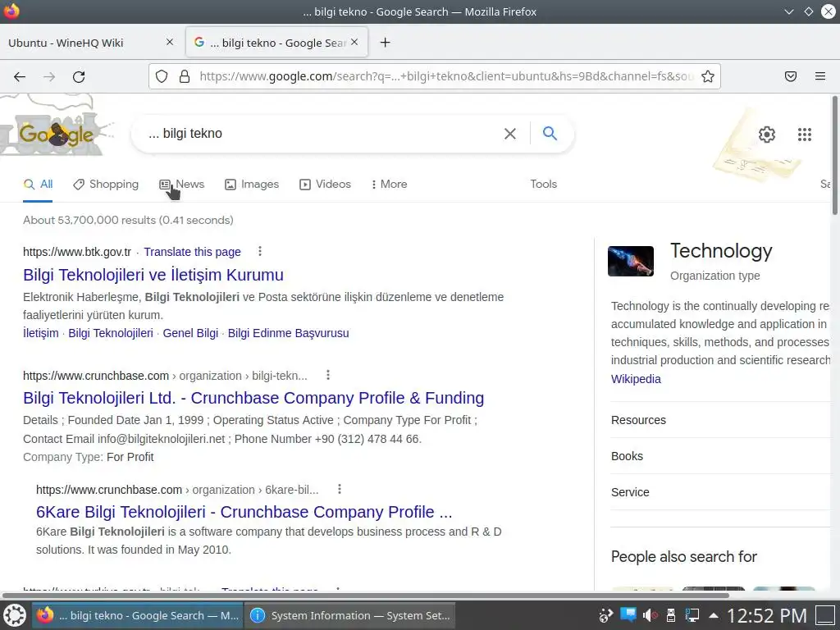Open the Bilgi Edinme Başvurusu sitelink
The image size is (840, 630).
[288, 333]
